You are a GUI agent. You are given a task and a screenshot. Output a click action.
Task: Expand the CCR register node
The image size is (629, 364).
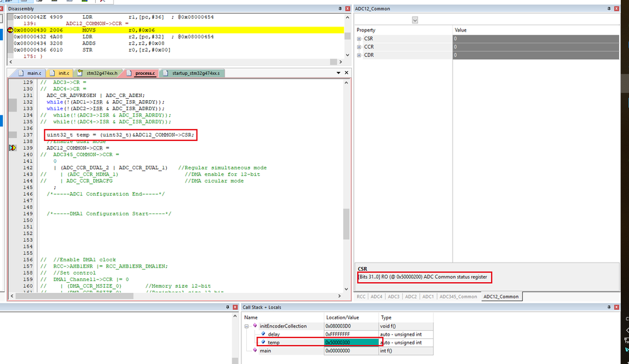[x=359, y=47]
